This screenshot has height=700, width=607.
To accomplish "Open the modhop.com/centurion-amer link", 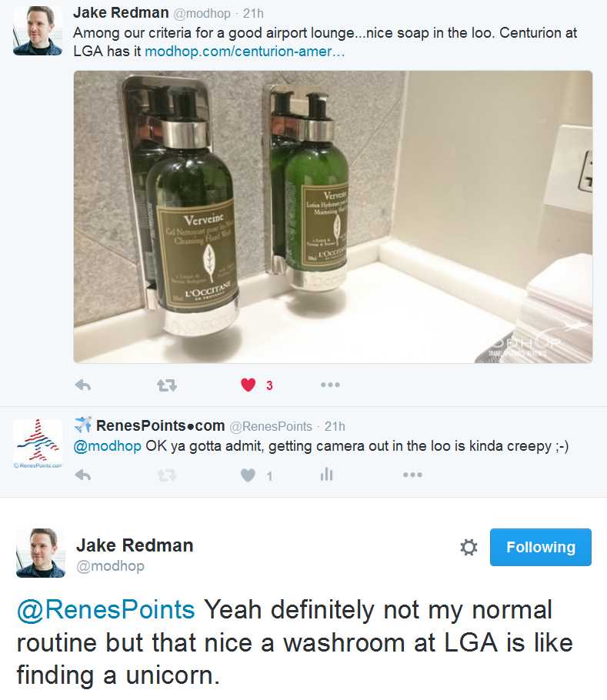I will pyautogui.click(x=245, y=52).
